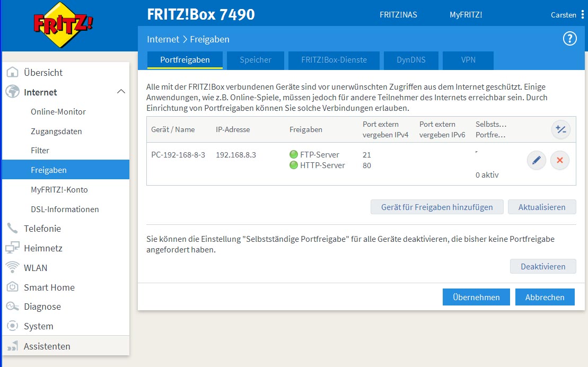The height and width of the screenshot is (367, 588).
Task: Open the help question mark icon
Action: (569, 39)
